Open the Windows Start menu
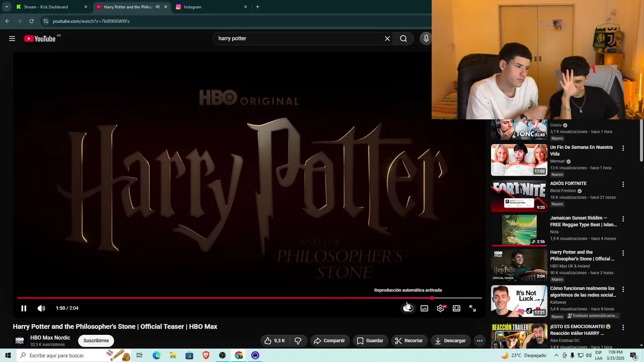Viewport: 644px width, 362px height. click(8, 355)
